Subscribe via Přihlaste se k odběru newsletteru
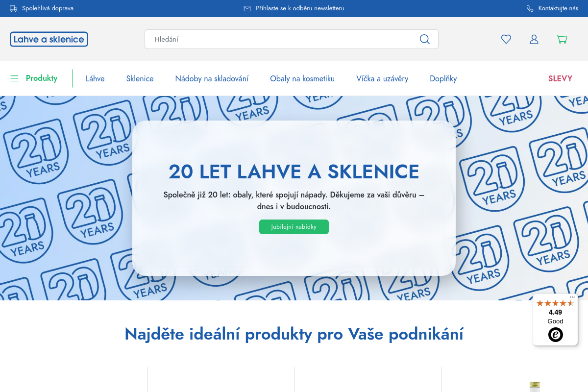Screen dimensions: 588x392 pos(299,8)
